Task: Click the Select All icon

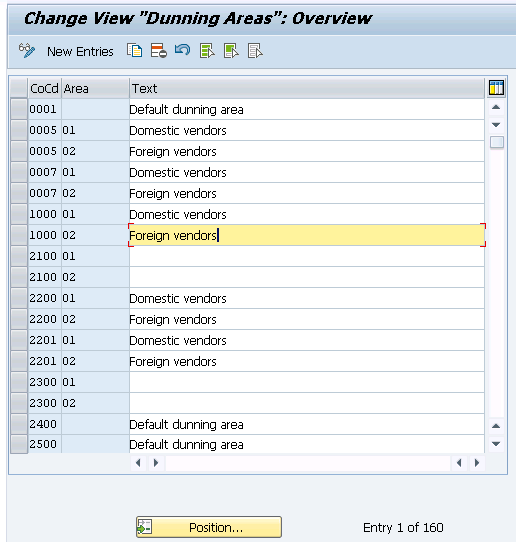Action: point(207,51)
